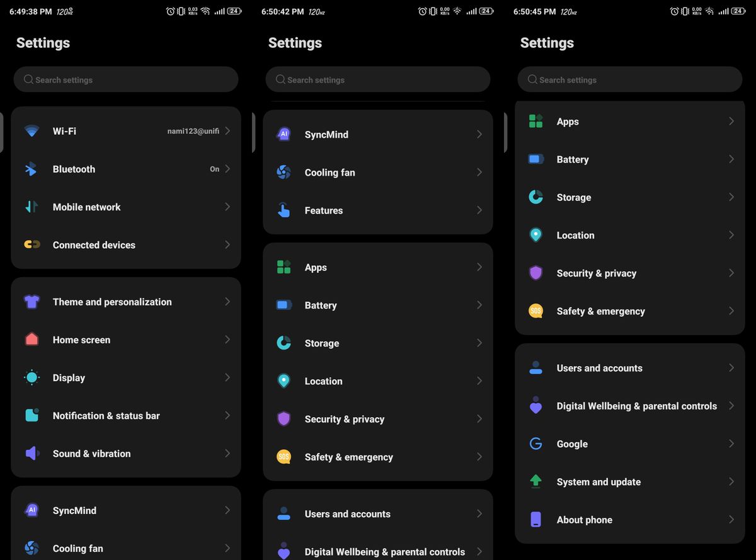Tap the About phone device icon
This screenshot has width=756, height=560.
535,519
